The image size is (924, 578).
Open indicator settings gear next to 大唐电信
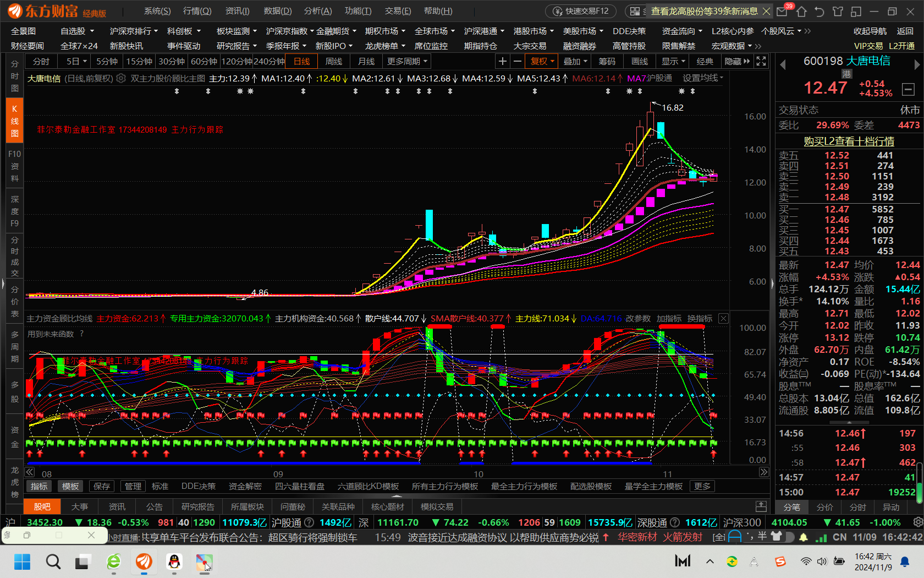click(121, 78)
